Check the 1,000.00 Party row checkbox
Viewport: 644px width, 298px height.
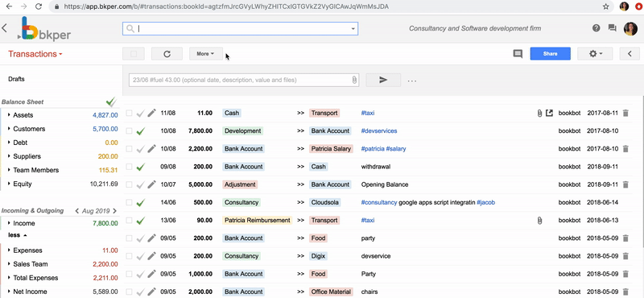click(129, 274)
